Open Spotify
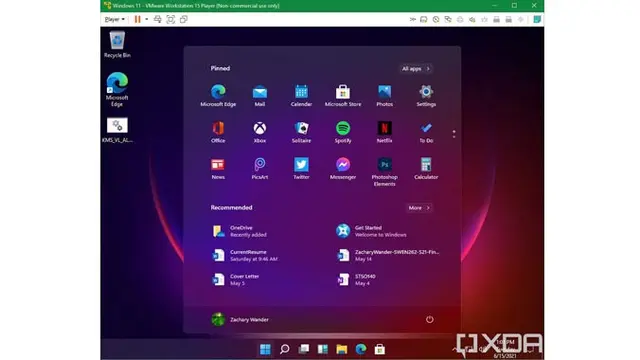The height and width of the screenshot is (360, 640). pyautogui.click(x=343, y=132)
